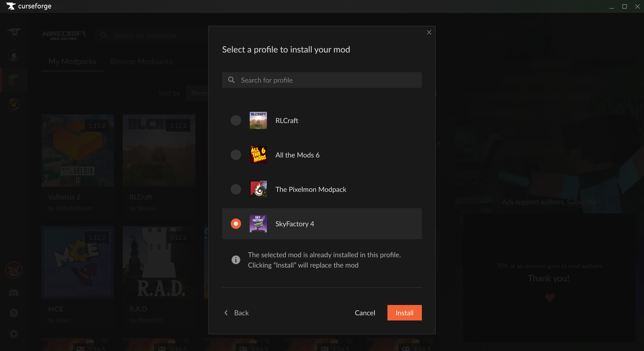Click the by dreams01 author text
The image size is (644, 351).
pos(146,320)
